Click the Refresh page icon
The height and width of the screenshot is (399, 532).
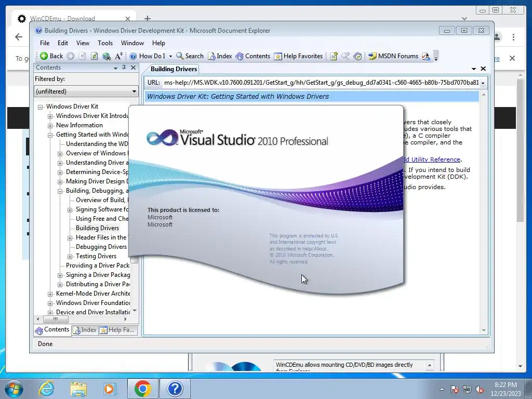click(x=95, y=56)
